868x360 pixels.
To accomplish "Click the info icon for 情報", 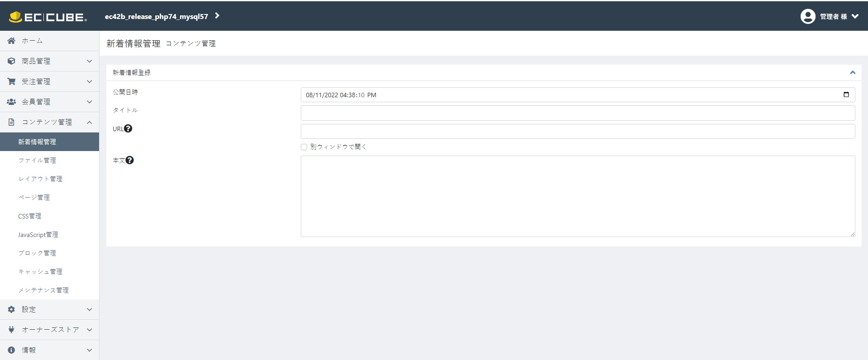I will point(11,350).
